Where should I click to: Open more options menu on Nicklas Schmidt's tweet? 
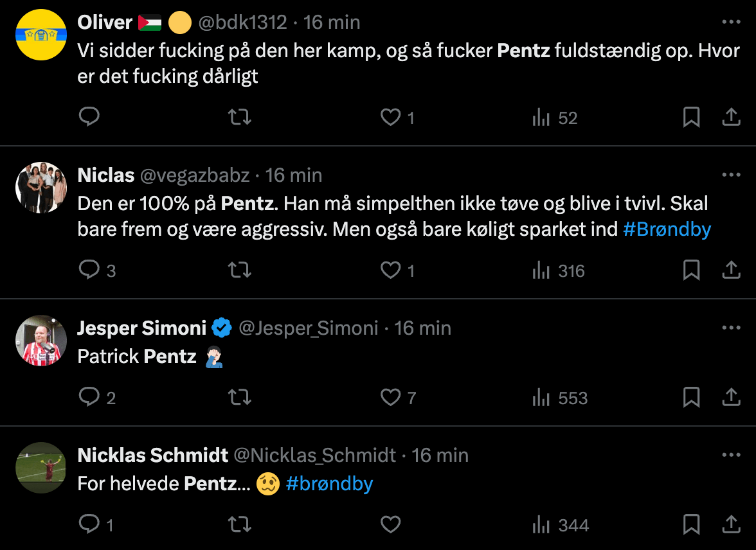pyautogui.click(x=731, y=454)
